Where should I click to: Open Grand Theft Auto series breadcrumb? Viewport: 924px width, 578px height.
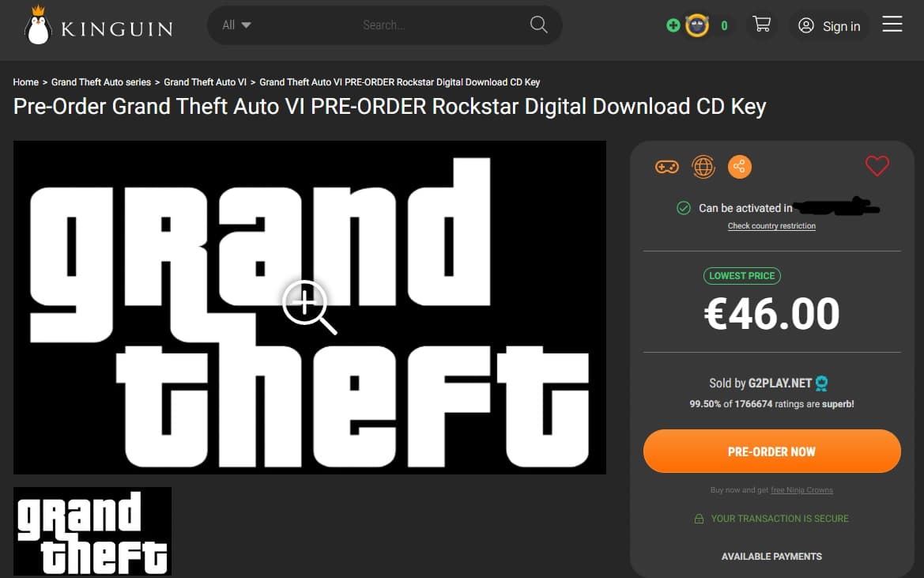click(x=100, y=82)
